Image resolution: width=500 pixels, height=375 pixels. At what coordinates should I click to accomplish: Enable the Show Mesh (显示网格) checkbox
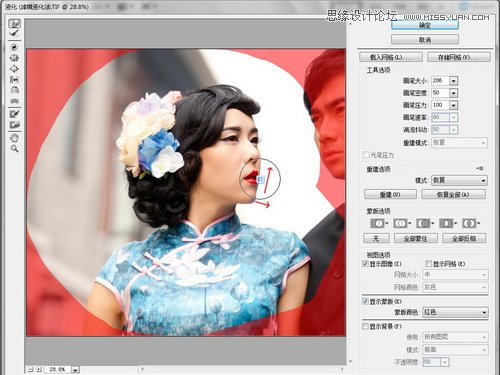coord(428,264)
